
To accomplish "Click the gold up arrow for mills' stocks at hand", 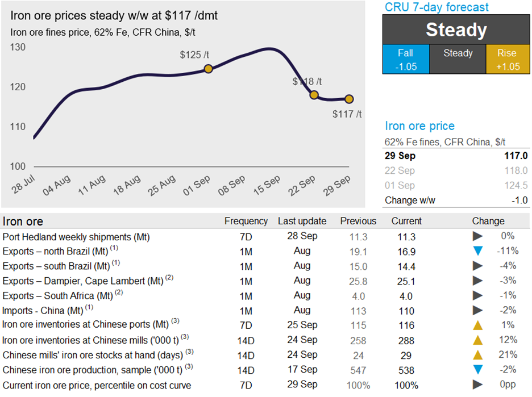I will click(x=478, y=354).
